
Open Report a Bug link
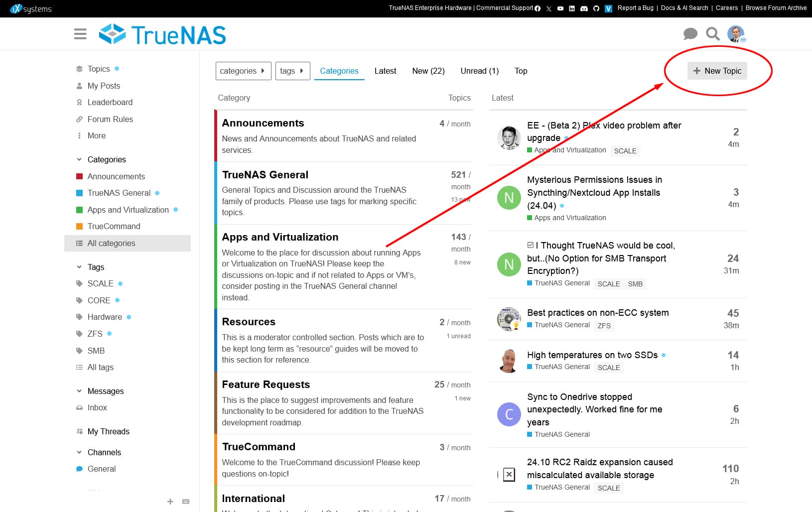(x=635, y=8)
